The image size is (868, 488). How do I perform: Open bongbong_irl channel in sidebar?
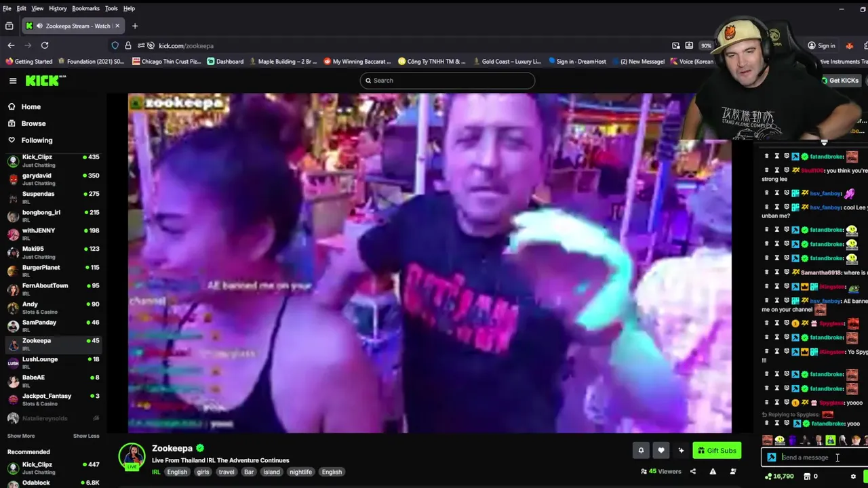click(53, 216)
